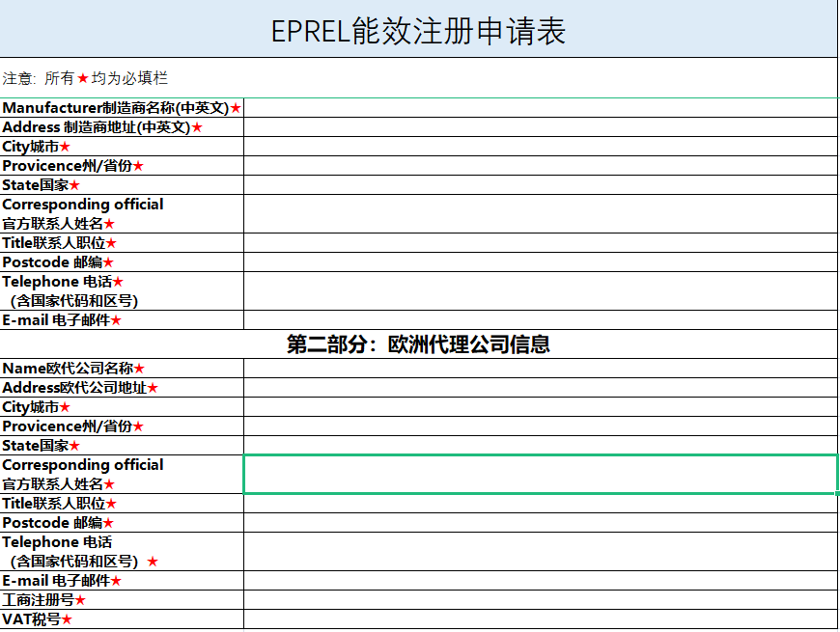Screen dimensions: 840x632
Task: Select the VAT税号 label cell
Action: pos(122,618)
